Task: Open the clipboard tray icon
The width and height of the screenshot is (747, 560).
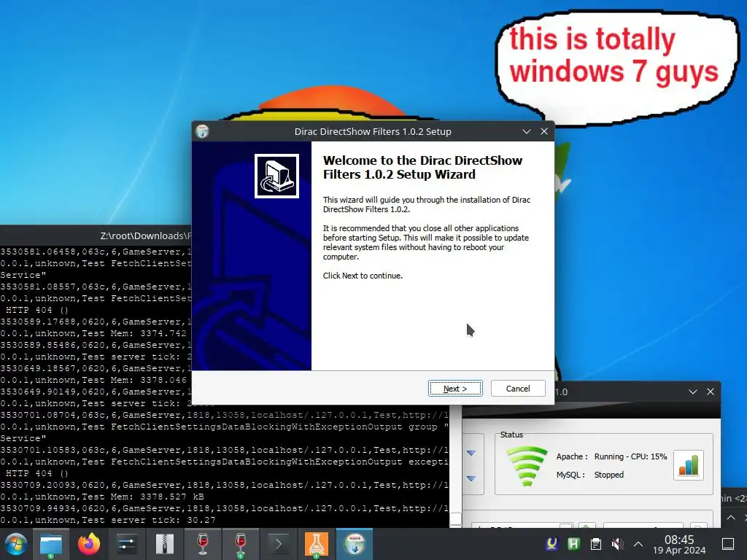Action: (x=595, y=544)
